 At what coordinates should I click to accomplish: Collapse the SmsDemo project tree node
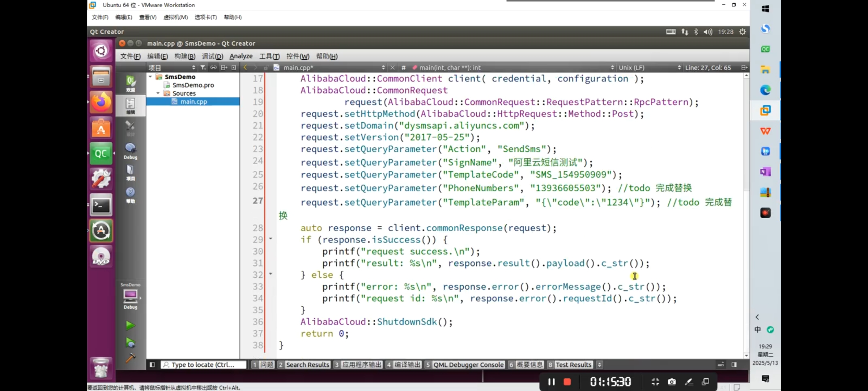[x=150, y=77]
